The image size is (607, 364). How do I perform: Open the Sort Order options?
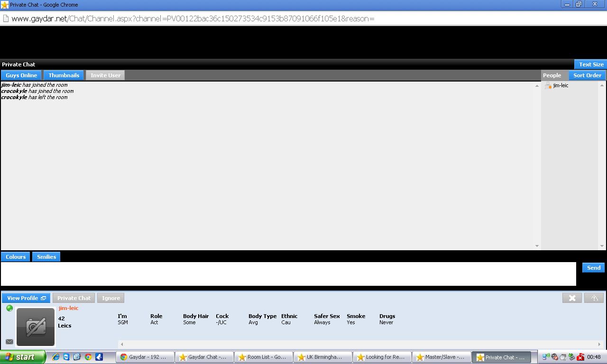587,75
